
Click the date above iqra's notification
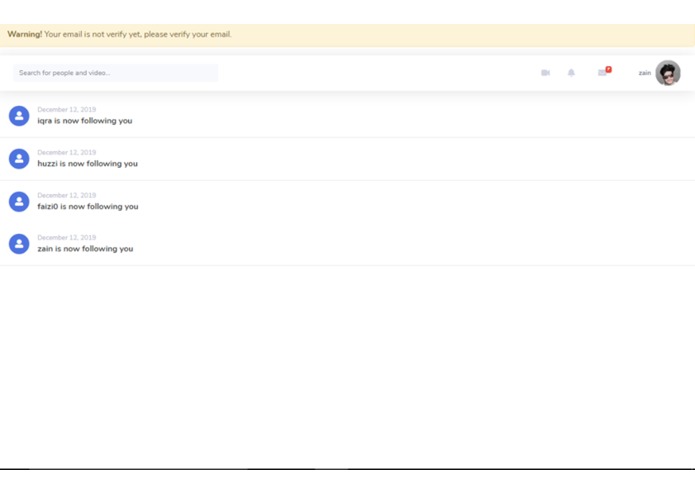tap(66, 109)
